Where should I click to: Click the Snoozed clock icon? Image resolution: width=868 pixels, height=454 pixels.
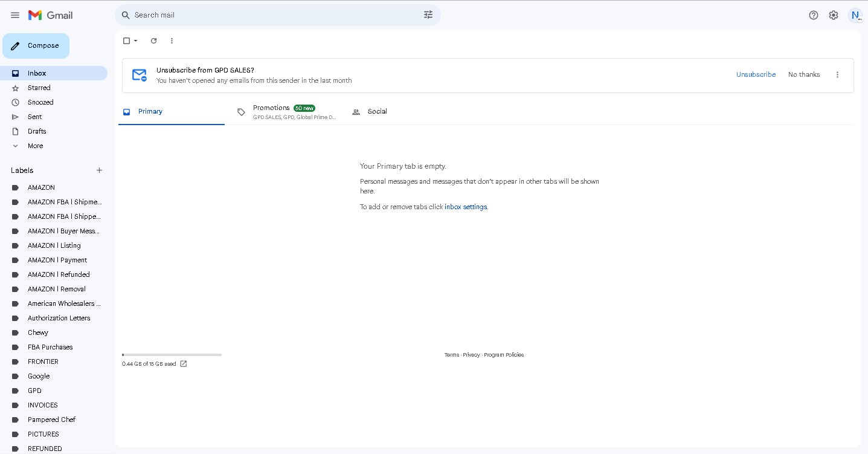coord(16,102)
